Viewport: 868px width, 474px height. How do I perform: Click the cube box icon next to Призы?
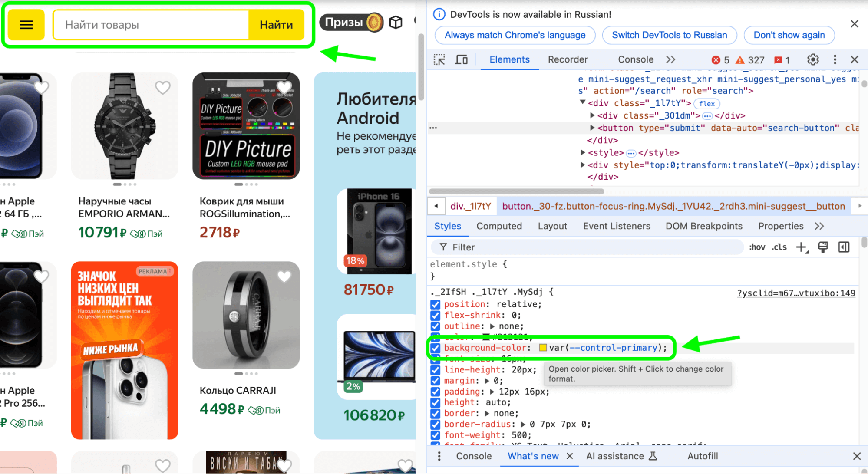click(x=396, y=22)
